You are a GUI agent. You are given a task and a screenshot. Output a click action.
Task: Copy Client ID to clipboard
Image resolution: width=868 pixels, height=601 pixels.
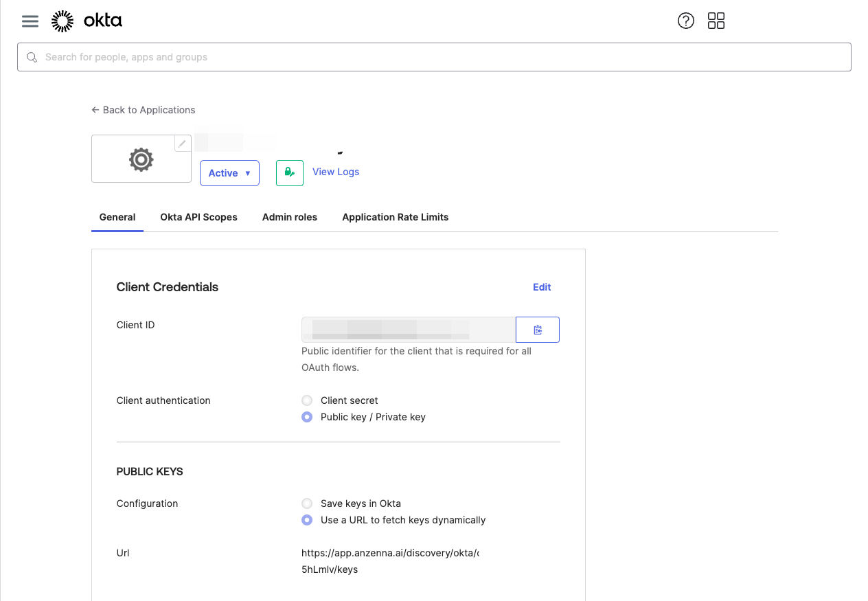[x=538, y=330]
